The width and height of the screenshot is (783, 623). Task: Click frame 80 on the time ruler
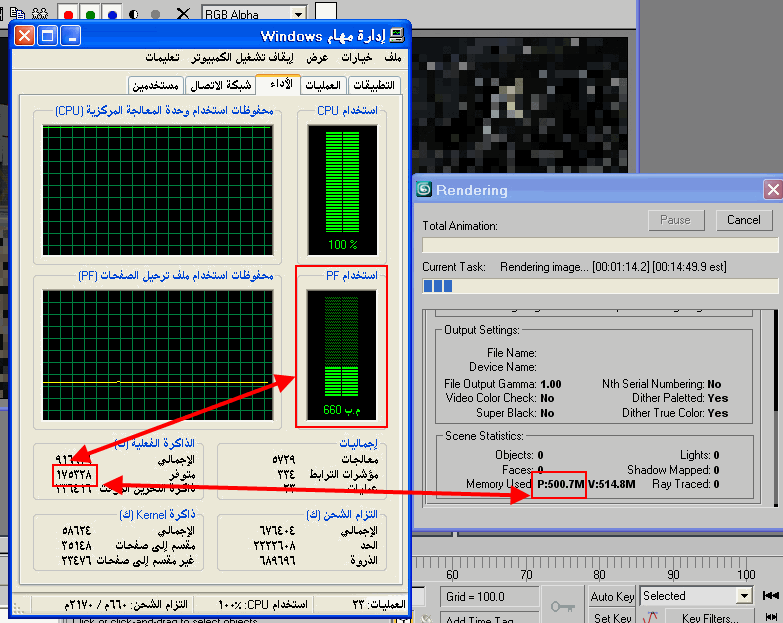click(x=599, y=575)
